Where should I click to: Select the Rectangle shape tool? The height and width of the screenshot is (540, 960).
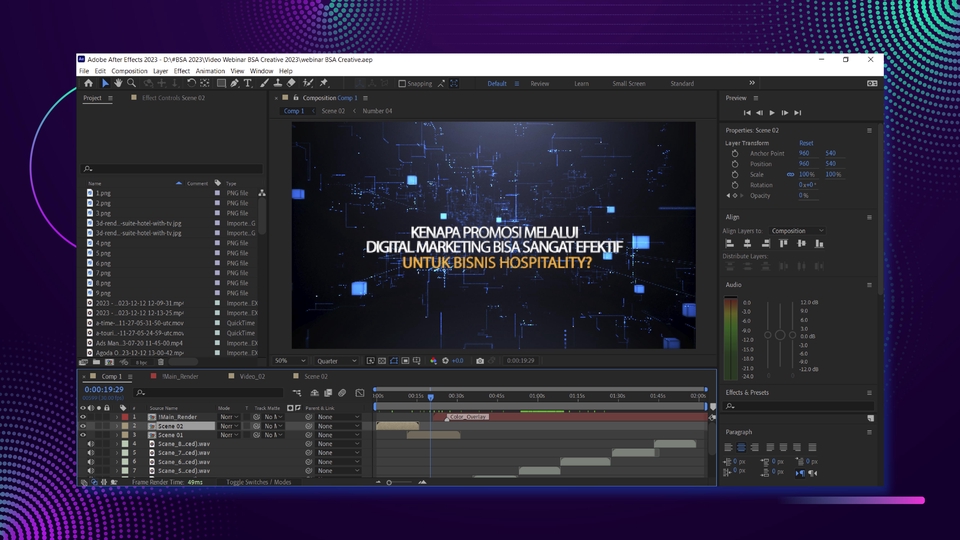(221, 83)
